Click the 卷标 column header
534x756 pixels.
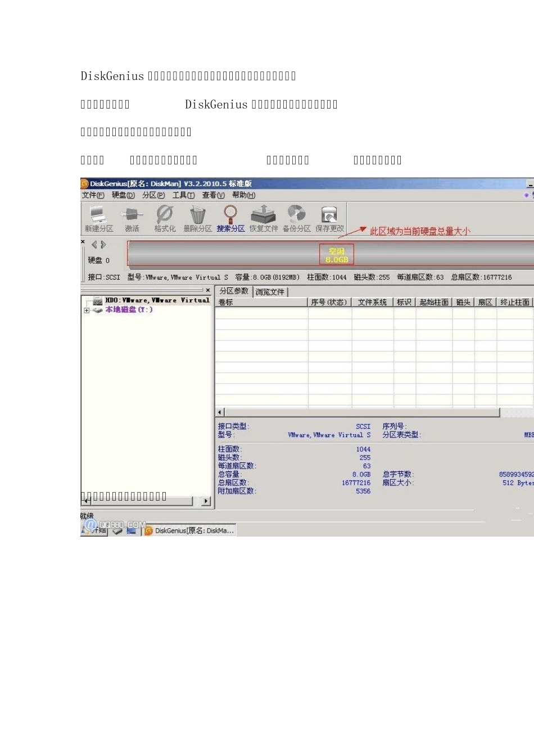261,302
